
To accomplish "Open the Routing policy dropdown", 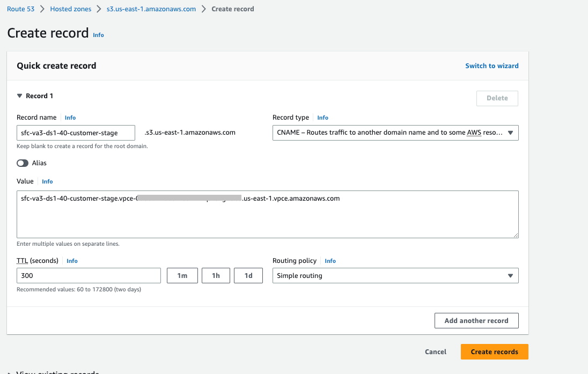I will point(395,276).
